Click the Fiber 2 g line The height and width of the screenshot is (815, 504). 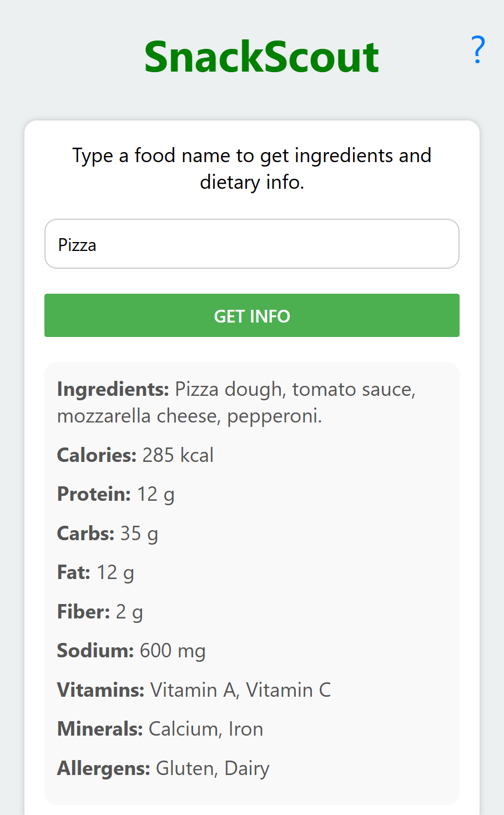100,612
